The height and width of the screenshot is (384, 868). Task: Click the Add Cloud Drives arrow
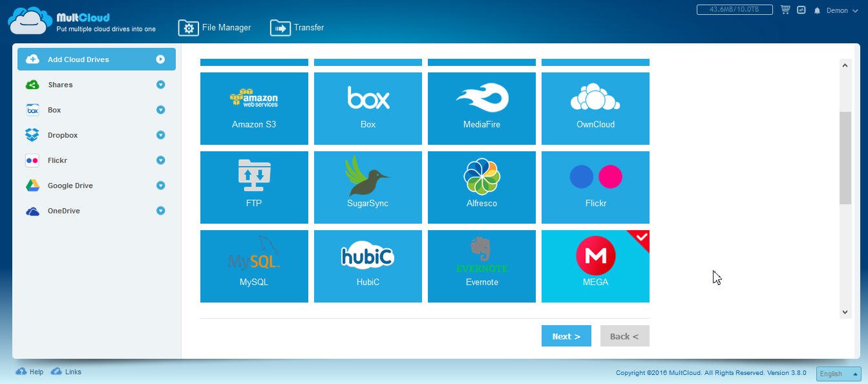click(x=160, y=59)
